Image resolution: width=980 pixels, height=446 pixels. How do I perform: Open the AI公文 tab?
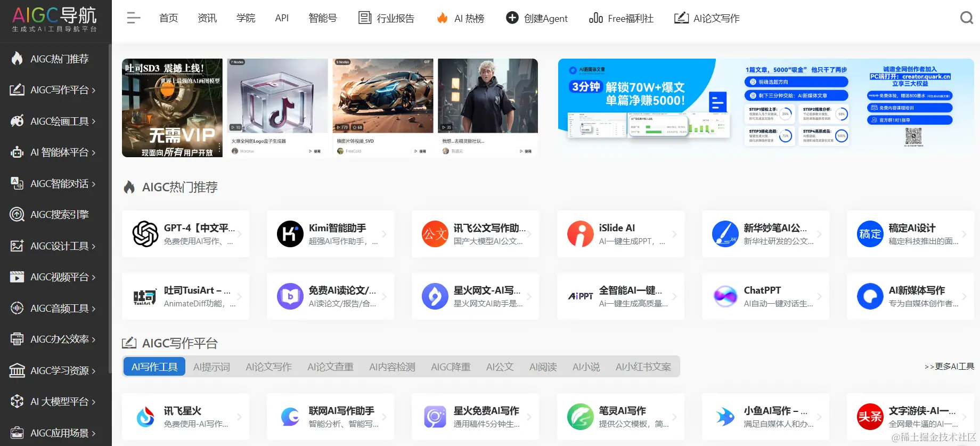point(500,367)
